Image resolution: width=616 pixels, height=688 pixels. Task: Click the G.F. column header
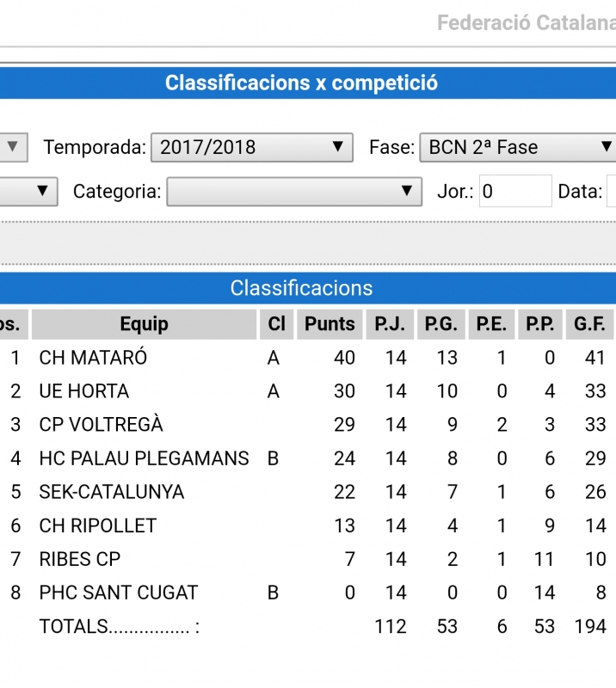point(590,324)
